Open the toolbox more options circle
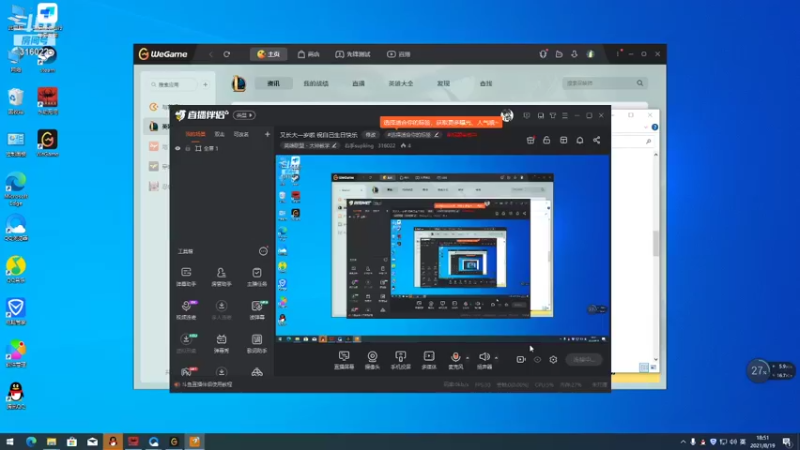This screenshot has height=450, width=800. (x=263, y=251)
